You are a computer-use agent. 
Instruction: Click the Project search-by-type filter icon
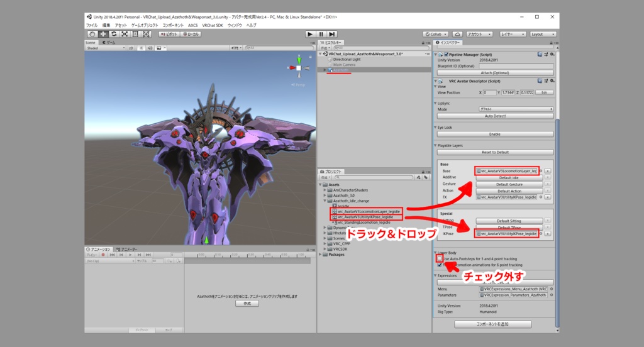click(418, 177)
